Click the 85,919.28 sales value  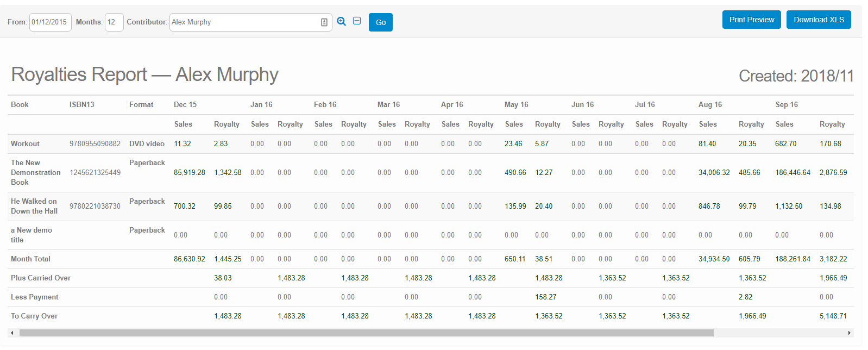tap(190, 172)
